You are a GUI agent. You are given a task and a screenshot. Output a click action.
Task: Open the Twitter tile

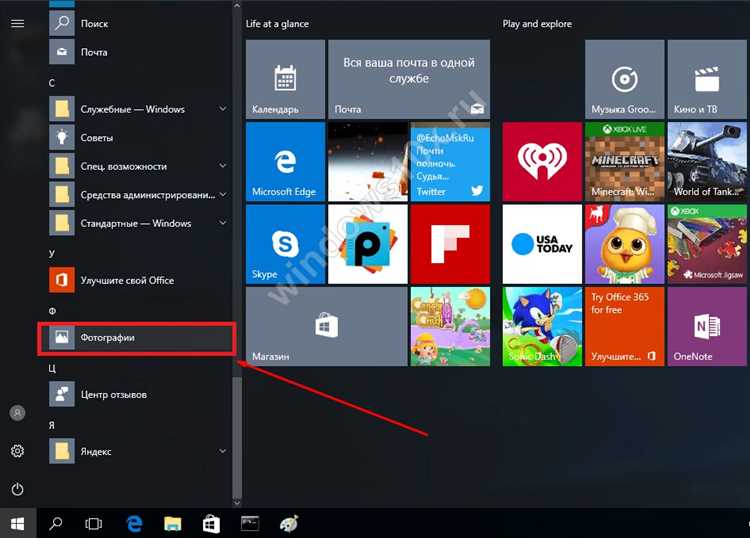[450, 162]
